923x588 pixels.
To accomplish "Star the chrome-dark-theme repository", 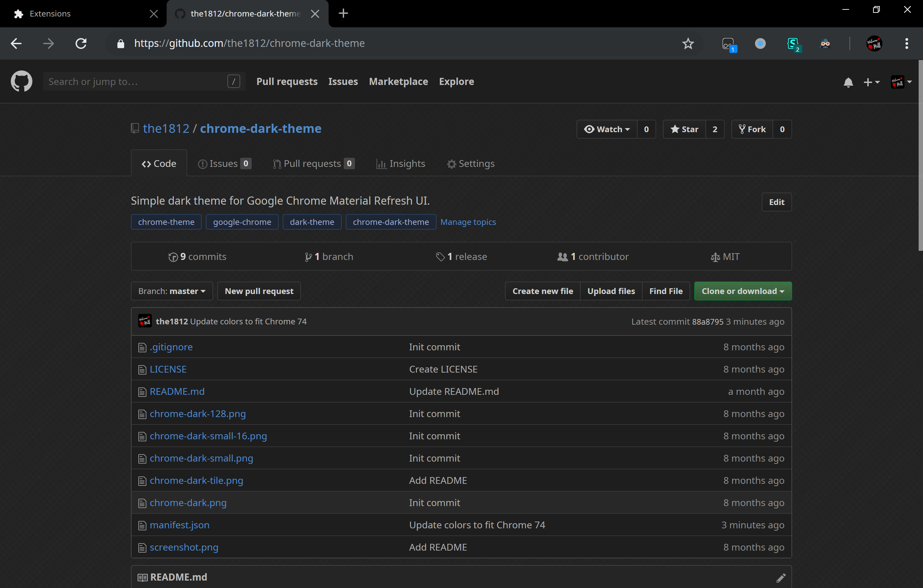I will tap(684, 129).
